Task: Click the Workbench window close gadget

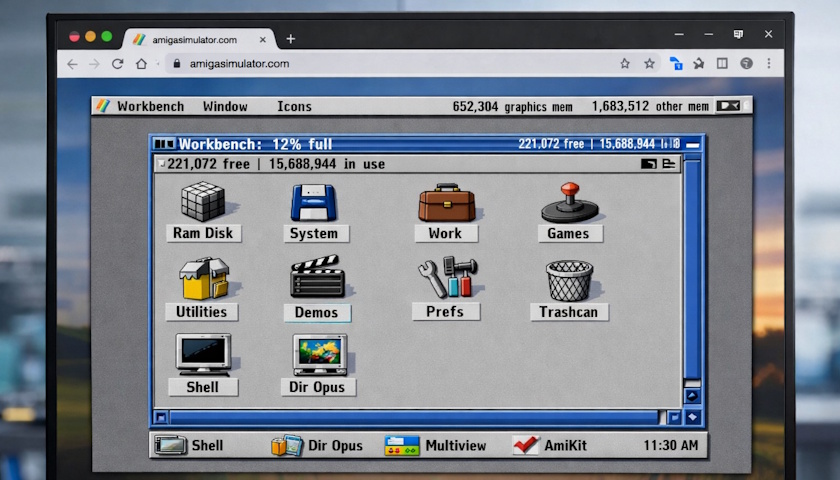Action: pyautogui.click(x=164, y=144)
